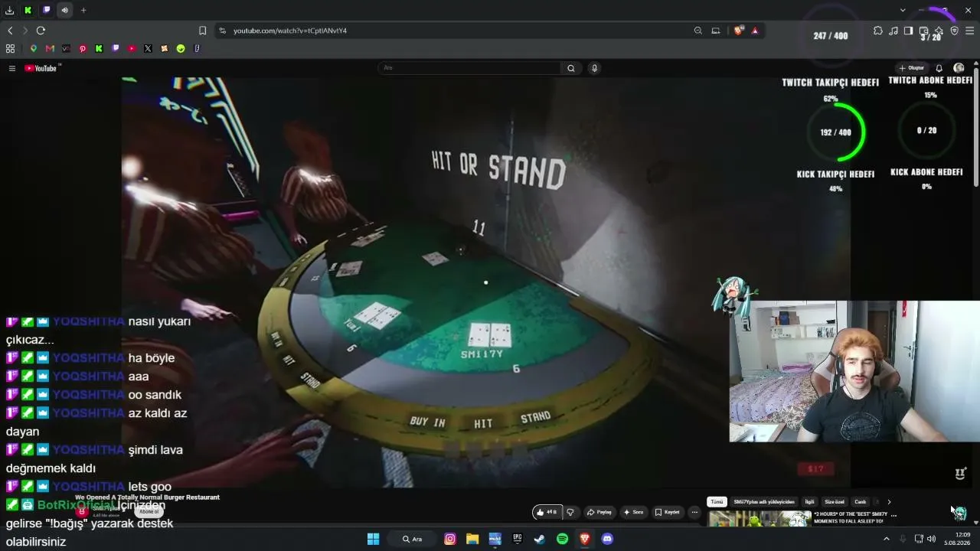Open the volume control in system tray
980x551 pixels.
click(x=931, y=539)
